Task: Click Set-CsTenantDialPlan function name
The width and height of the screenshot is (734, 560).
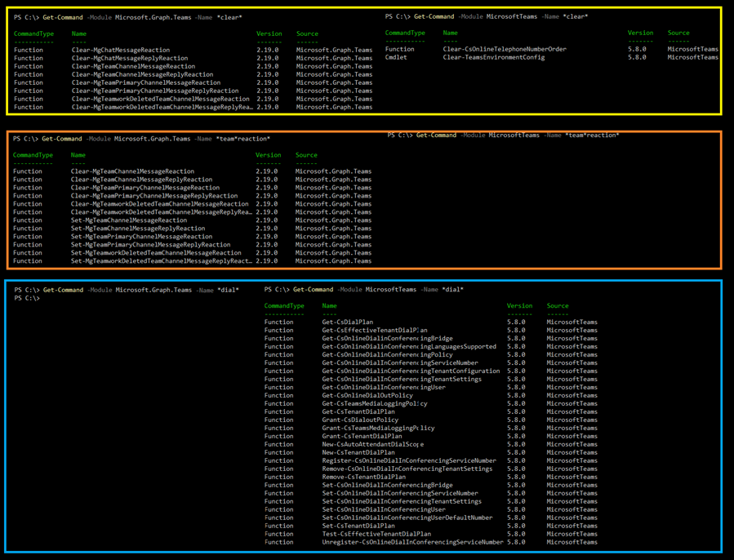Action: (x=358, y=526)
